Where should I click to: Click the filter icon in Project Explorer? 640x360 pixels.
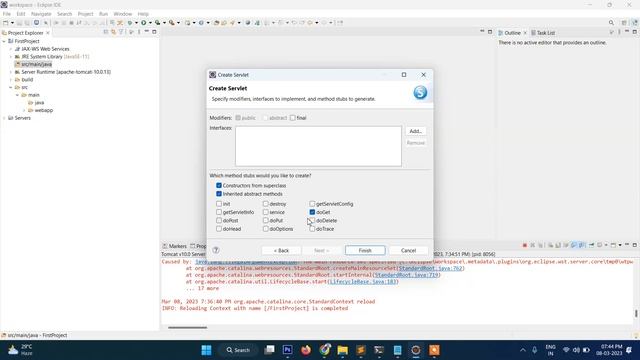click(x=121, y=32)
